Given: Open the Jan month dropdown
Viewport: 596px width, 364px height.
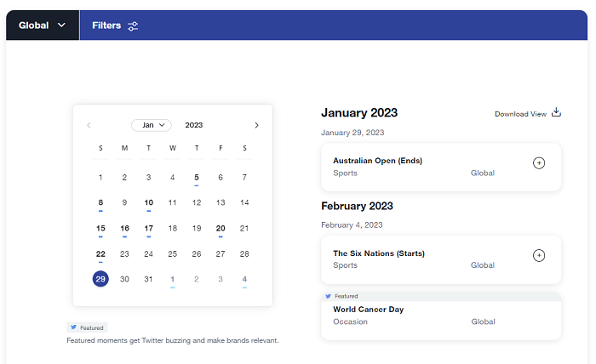Looking at the screenshot, I should point(152,125).
